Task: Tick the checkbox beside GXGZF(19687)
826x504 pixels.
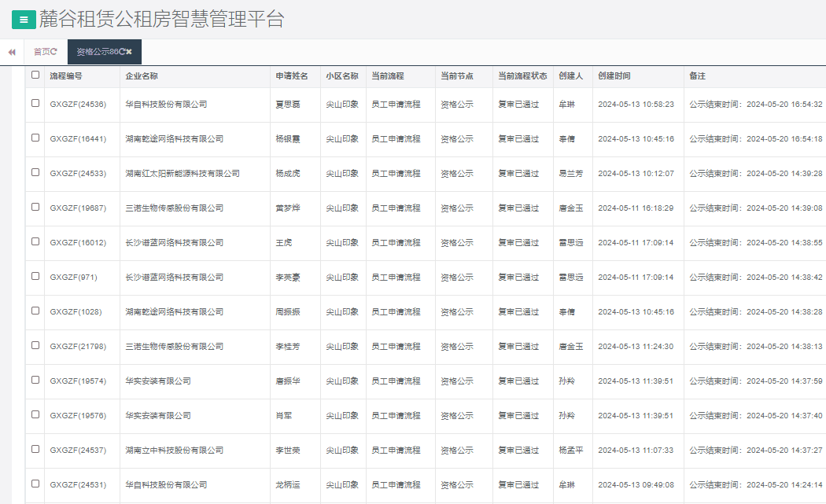Action: point(35,208)
